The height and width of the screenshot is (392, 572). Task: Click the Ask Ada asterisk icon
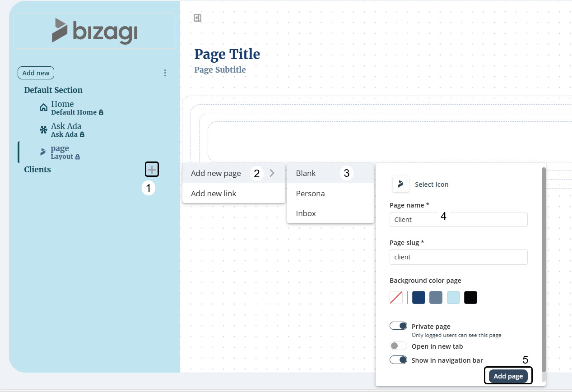click(x=44, y=130)
